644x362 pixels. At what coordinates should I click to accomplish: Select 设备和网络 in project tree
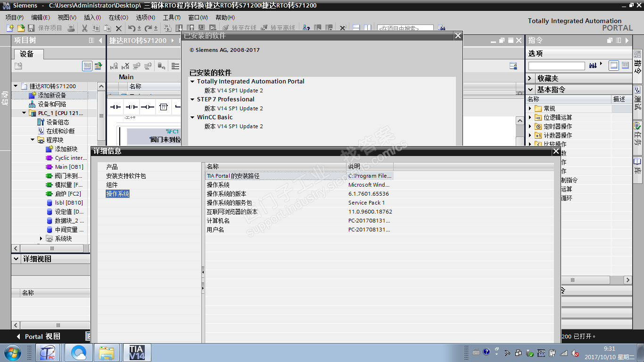click(52, 104)
